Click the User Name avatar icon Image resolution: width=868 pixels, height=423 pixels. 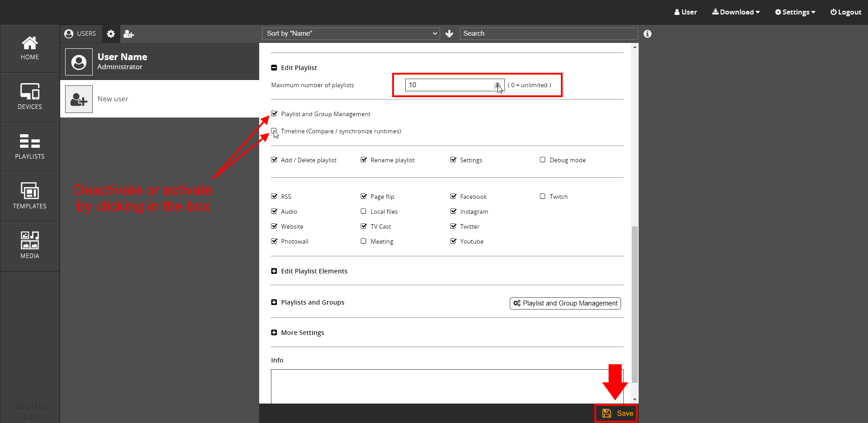(79, 62)
